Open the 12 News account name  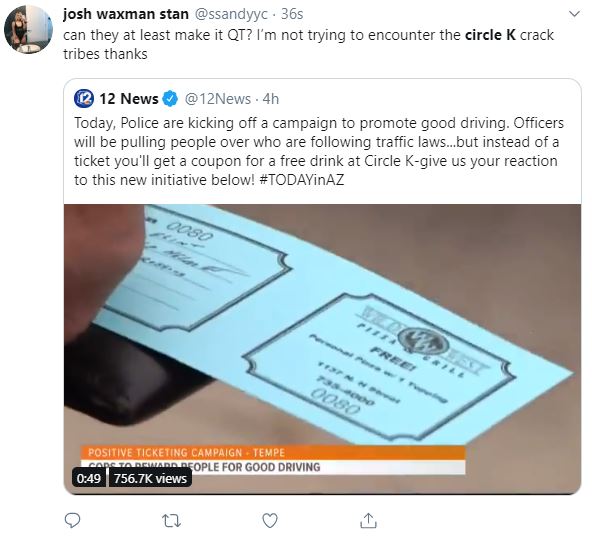[x=129, y=99]
